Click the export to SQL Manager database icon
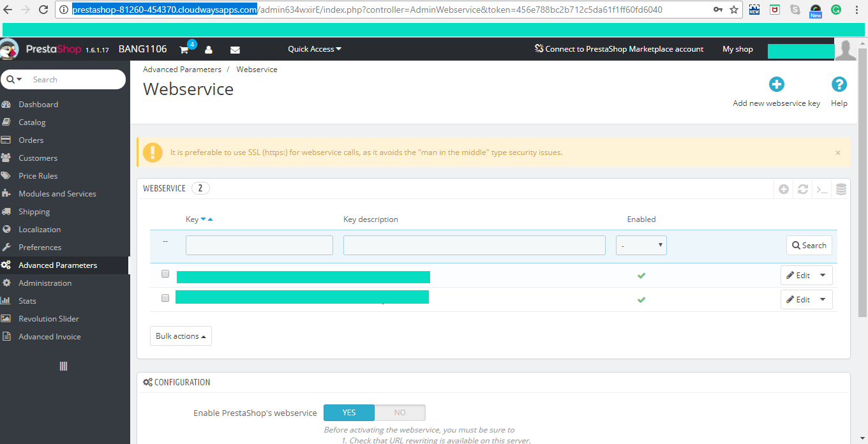The height and width of the screenshot is (444, 868). coord(841,189)
